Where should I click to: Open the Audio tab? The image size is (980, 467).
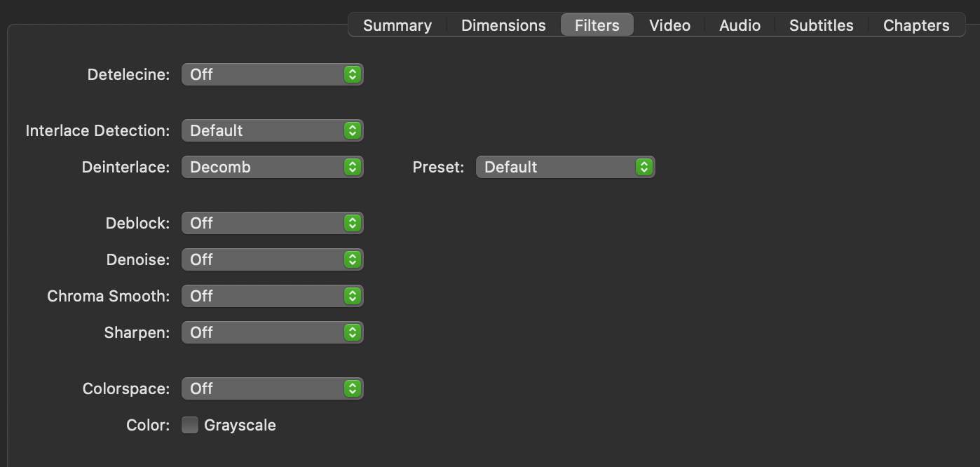point(740,25)
